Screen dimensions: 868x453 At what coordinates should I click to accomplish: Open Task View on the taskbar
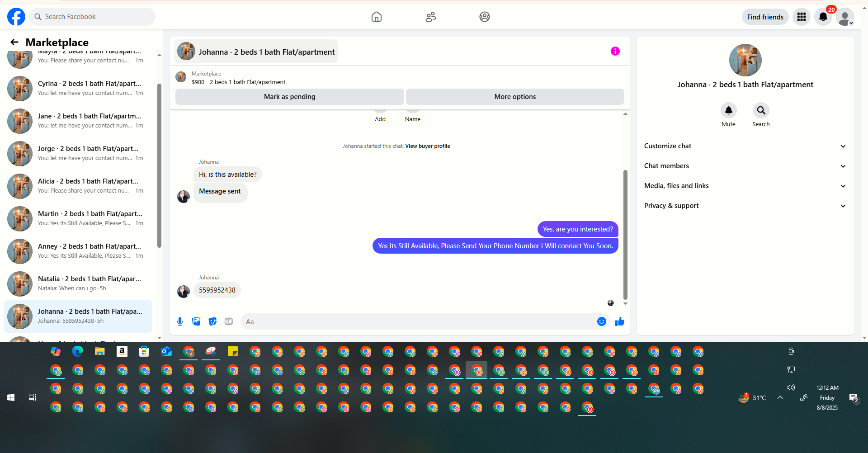pos(33,397)
